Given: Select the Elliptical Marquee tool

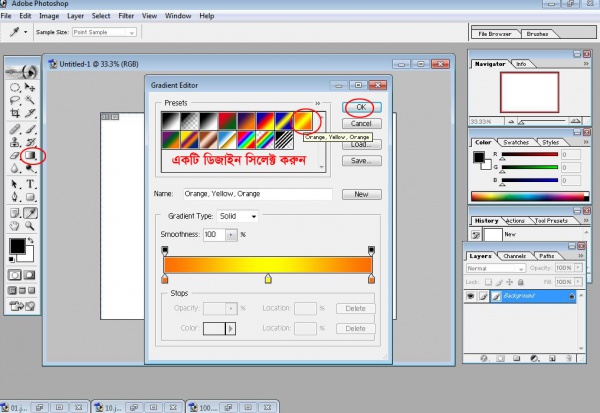Looking at the screenshot, I should [15, 87].
